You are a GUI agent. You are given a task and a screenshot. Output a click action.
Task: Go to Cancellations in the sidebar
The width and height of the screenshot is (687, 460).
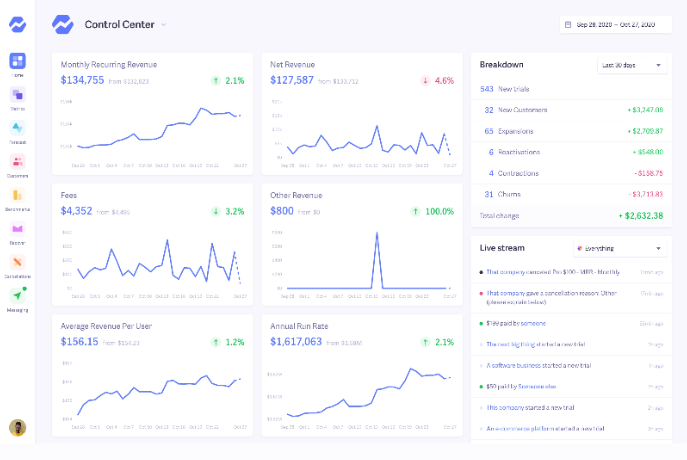coord(18,262)
